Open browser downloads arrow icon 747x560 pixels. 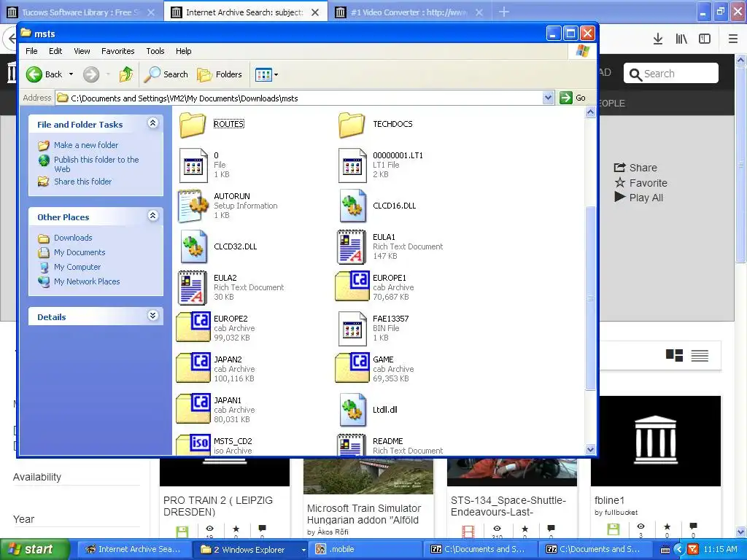pyautogui.click(x=658, y=39)
